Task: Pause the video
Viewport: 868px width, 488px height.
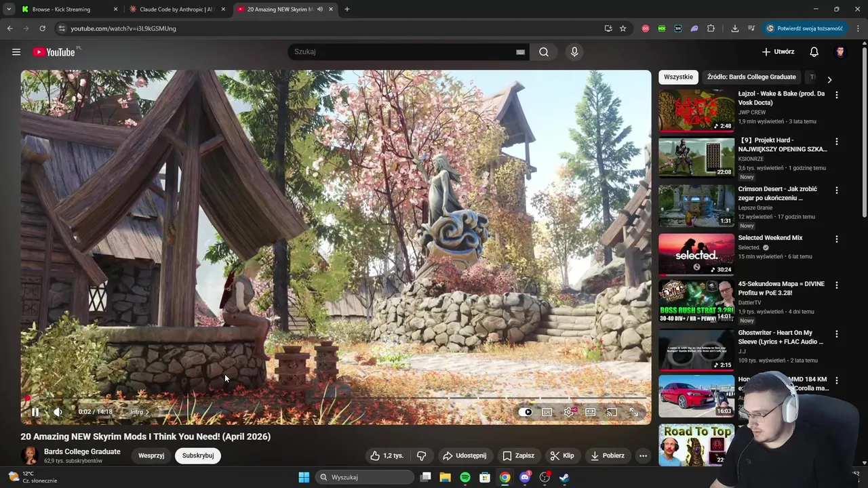Action: (x=35, y=412)
